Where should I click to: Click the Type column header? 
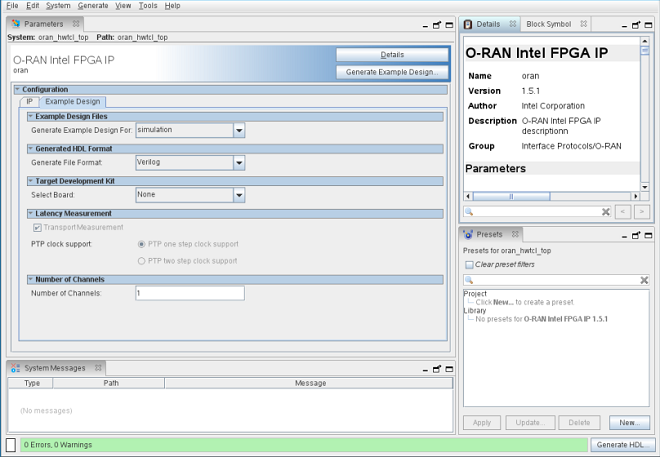coord(31,383)
